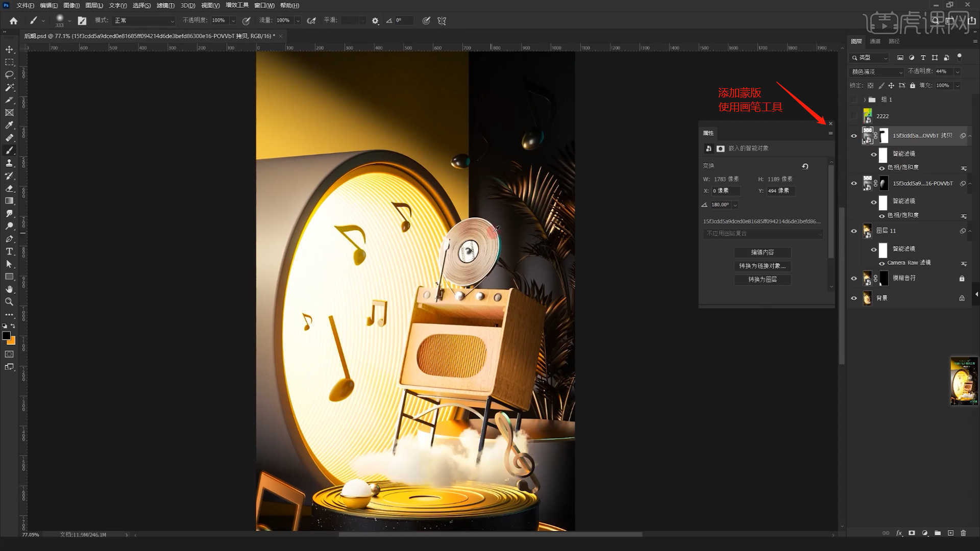
Task: Select the Eraser tool
Action: pyautogui.click(x=9, y=188)
